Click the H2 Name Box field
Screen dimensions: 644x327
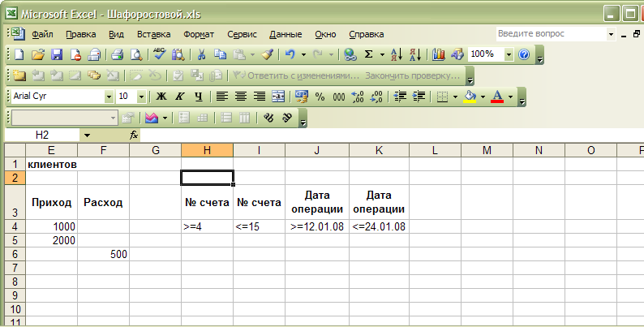click(x=42, y=136)
